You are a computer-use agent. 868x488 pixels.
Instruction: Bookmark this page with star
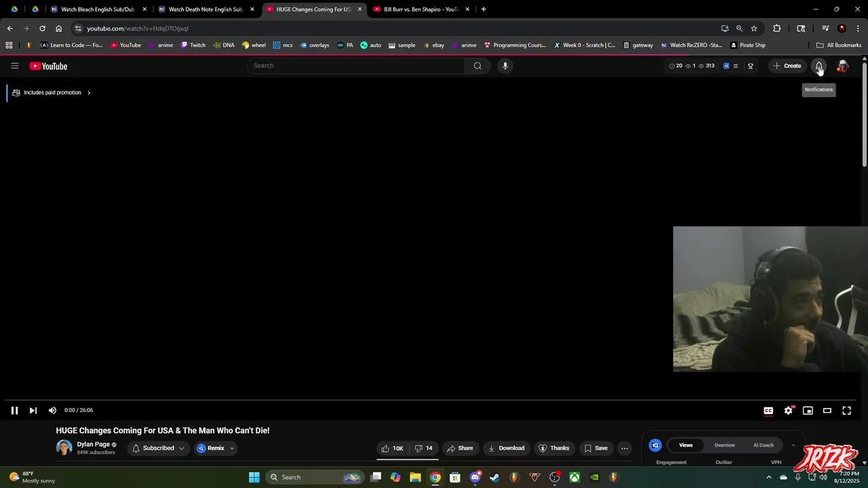coord(753,28)
